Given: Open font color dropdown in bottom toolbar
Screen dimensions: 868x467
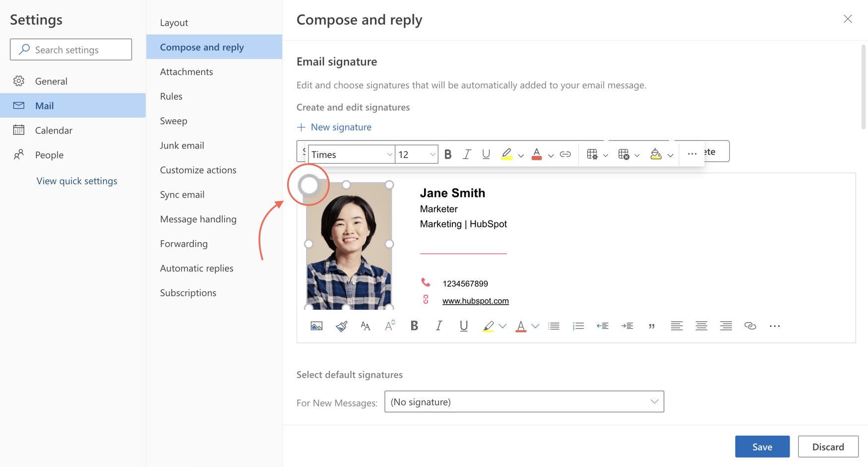Looking at the screenshot, I should [x=535, y=327].
